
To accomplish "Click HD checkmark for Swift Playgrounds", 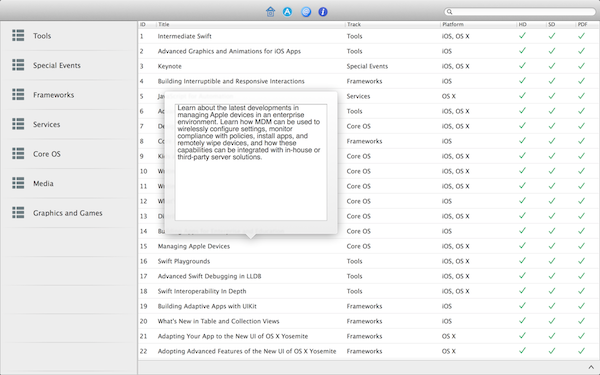I will 522,261.
